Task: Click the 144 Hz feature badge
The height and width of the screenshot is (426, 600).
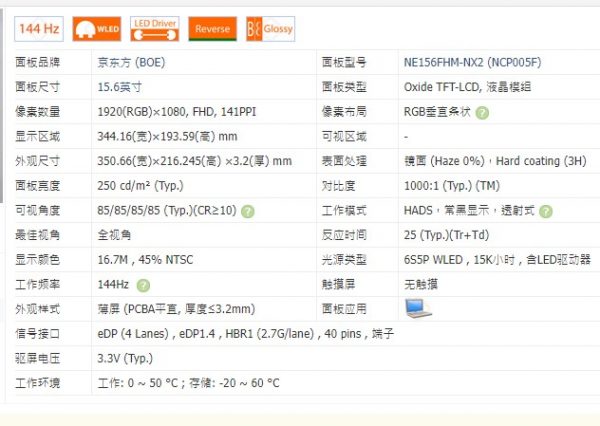Action: pyautogui.click(x=39, y=29)
